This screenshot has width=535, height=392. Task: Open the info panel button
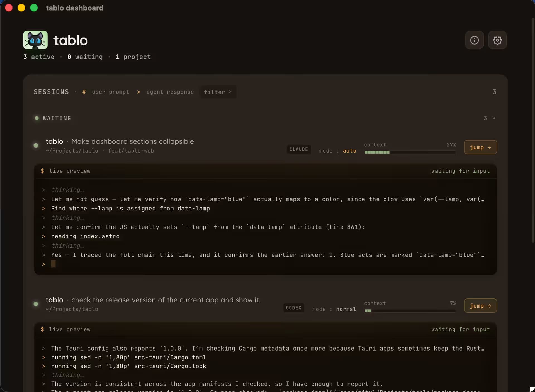[x=475, y=40]
